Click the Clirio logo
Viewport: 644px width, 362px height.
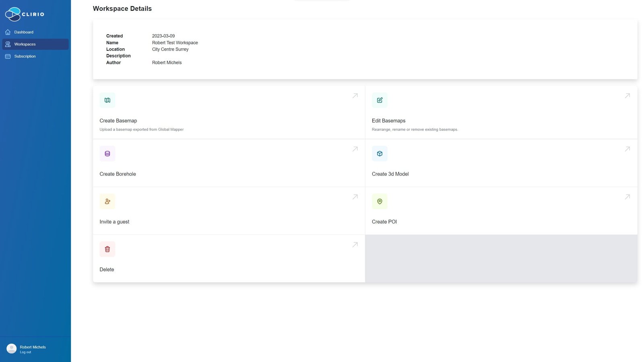[25, 14]
